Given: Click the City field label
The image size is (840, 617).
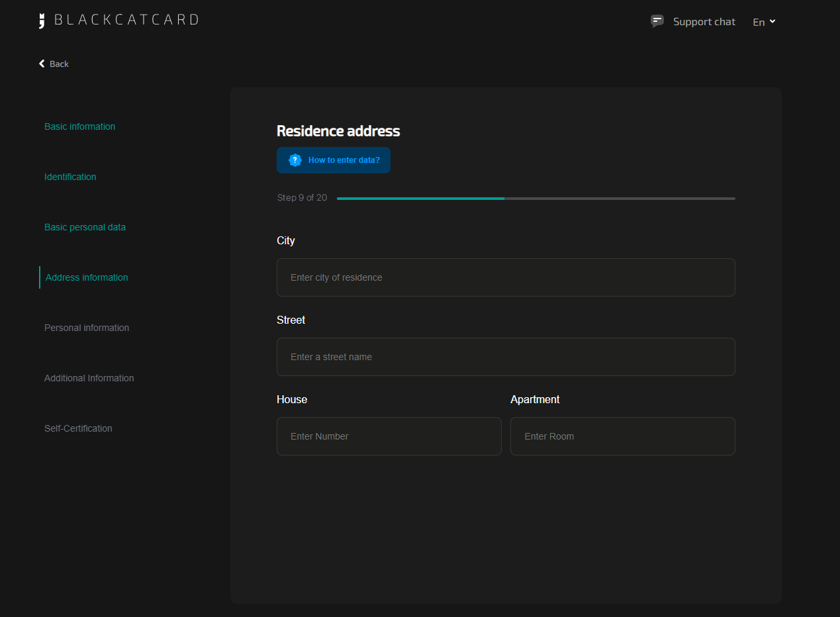Looking at the screenshot, I should point(286,240).
